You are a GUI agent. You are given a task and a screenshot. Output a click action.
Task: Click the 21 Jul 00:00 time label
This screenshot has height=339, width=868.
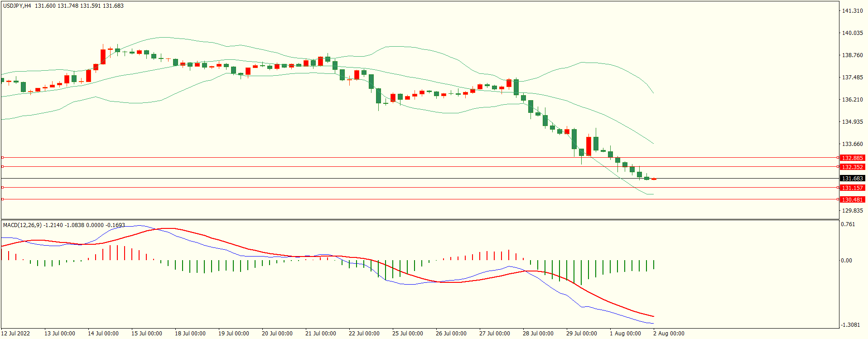tap(321, 334)
